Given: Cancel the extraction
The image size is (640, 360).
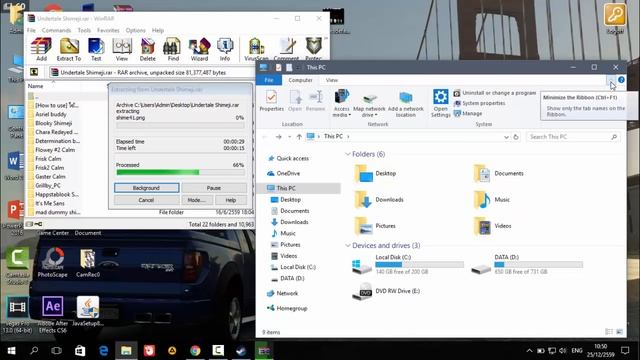Looking at the screenshot, I should 146,200.
